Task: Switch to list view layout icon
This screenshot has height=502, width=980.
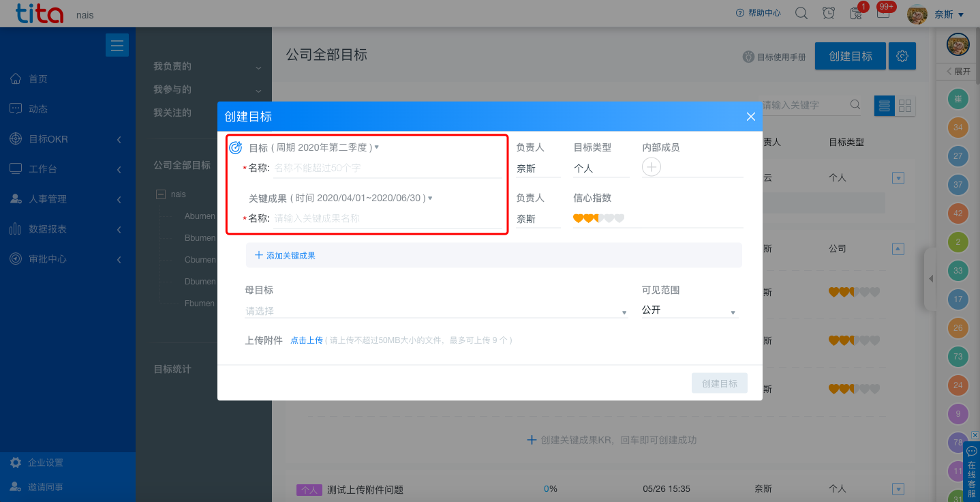Action: coord(885,106)
